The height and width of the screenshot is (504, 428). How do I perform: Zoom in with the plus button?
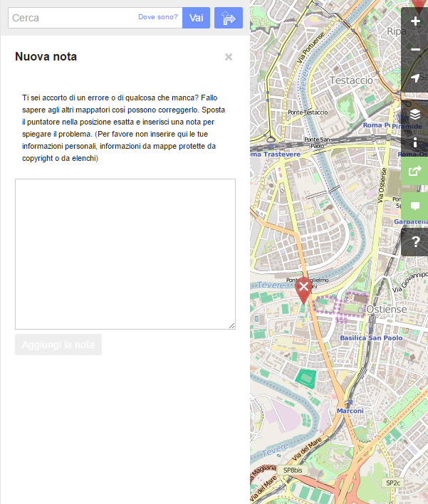(415, 21)
